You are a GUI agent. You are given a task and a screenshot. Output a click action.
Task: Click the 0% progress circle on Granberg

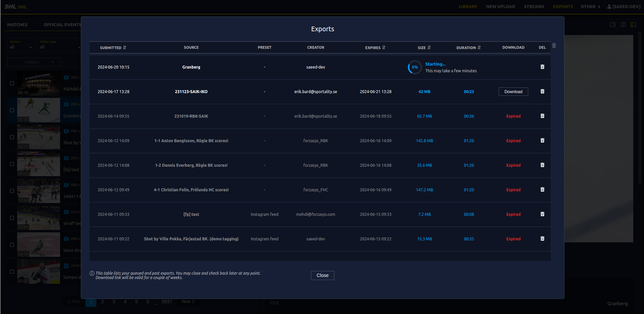pyautogui.click(x=414, y=67)
